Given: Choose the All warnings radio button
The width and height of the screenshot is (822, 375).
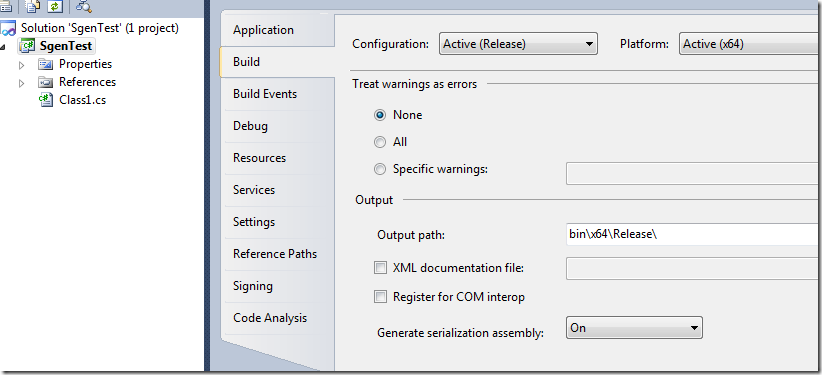Looking at the screenshot, I should [380, 142].
